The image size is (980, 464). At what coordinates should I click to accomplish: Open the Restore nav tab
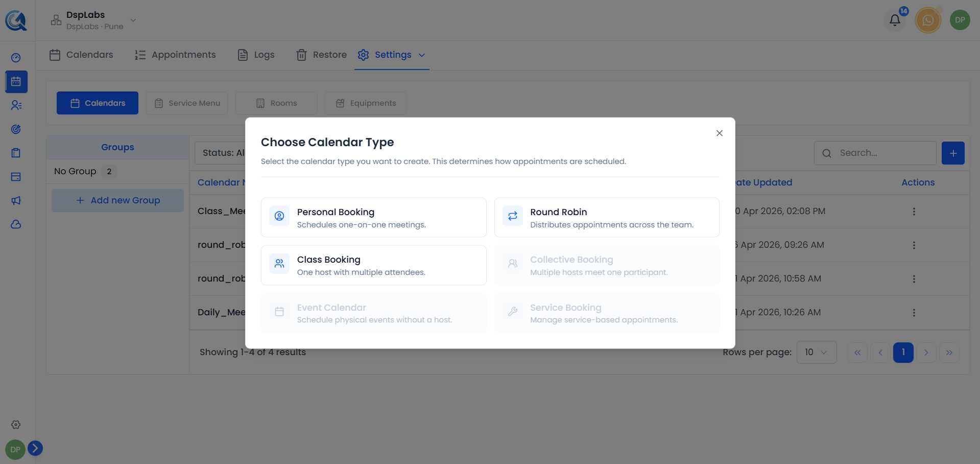click(x=322, y=55)
